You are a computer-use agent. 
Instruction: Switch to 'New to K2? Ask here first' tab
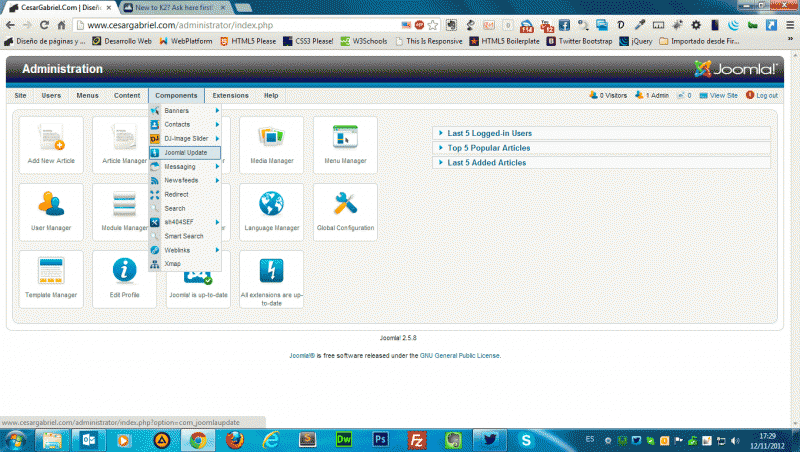173,8
